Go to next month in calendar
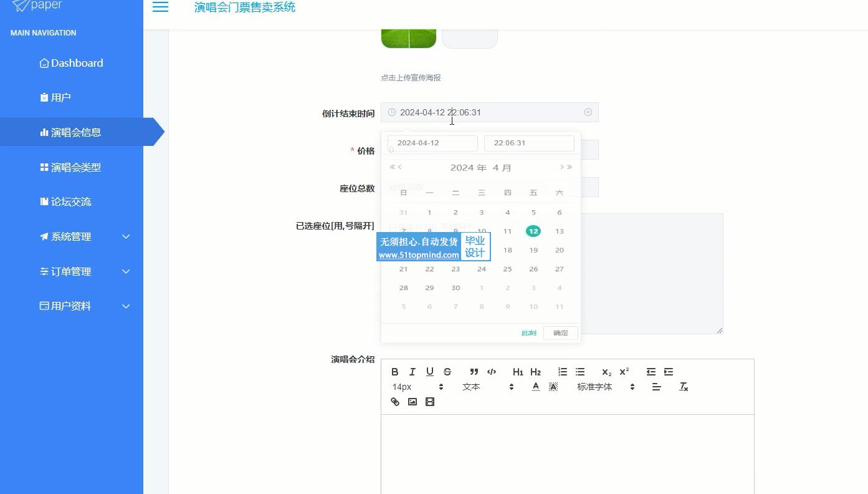Viewport: 868px width, 494px height. pyautogui.click(x=561, y=167)
